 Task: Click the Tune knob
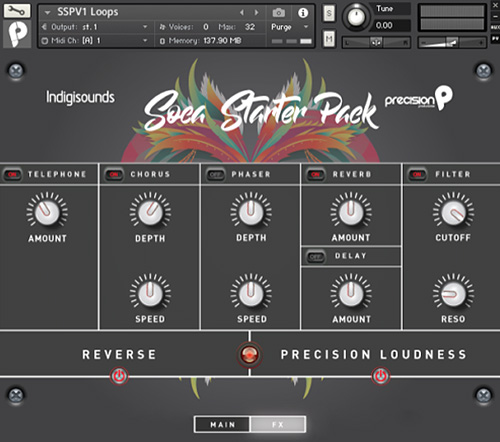[x=356, y=16]
